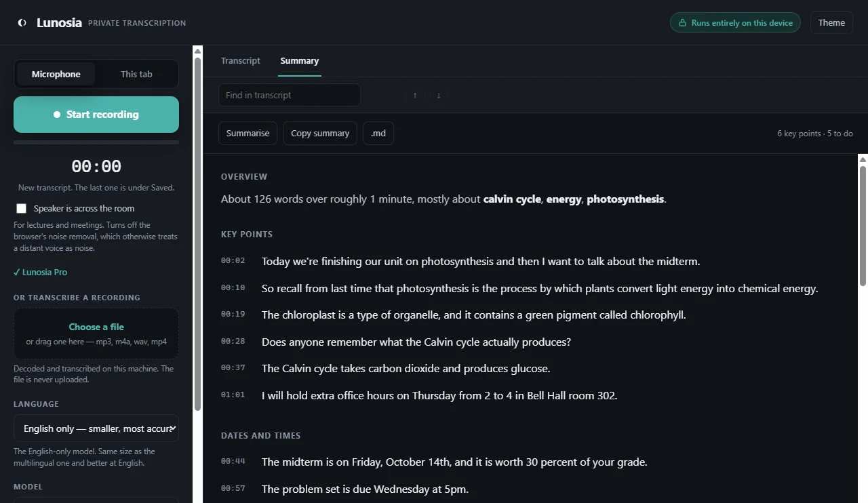Click timestamp 00:57 under Dates and Times

click(233, 488)
